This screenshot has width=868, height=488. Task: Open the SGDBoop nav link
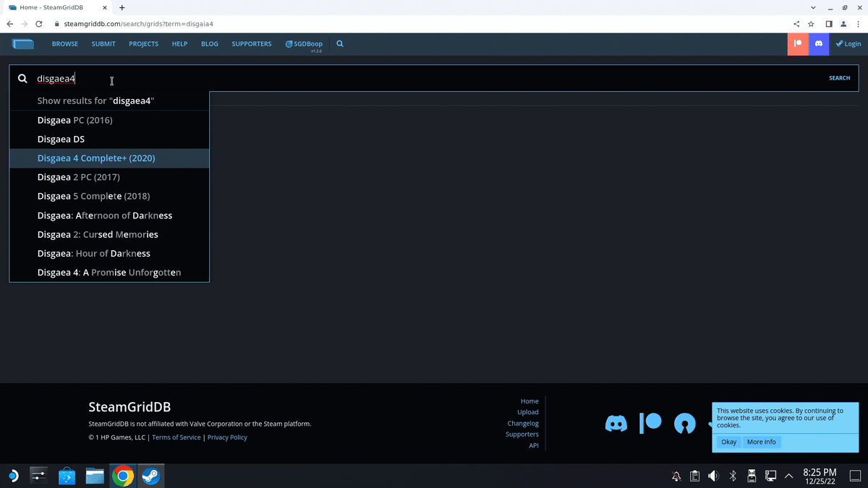pyautogui.click(x=304, y=44)
